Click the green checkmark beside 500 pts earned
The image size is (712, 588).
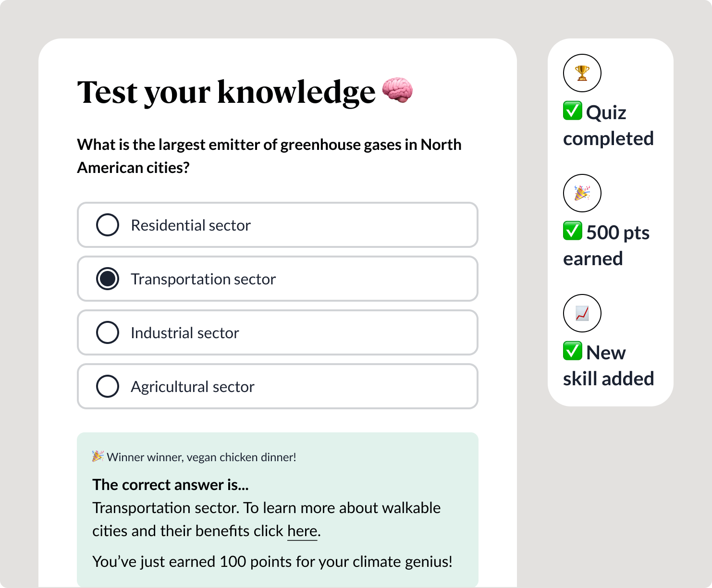pyautogui.click(x=573, y=231)
